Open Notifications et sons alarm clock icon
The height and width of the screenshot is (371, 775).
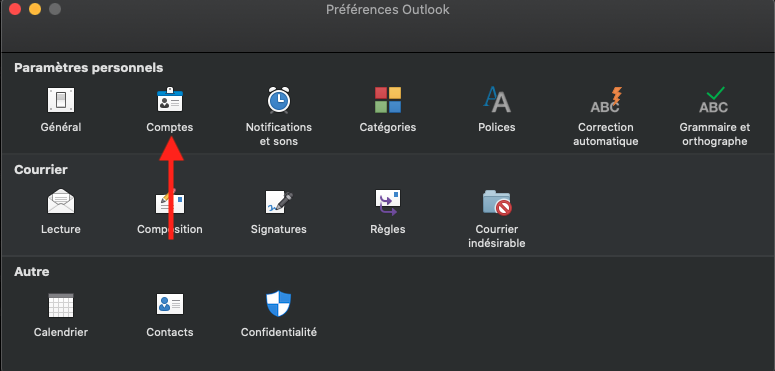279,100
